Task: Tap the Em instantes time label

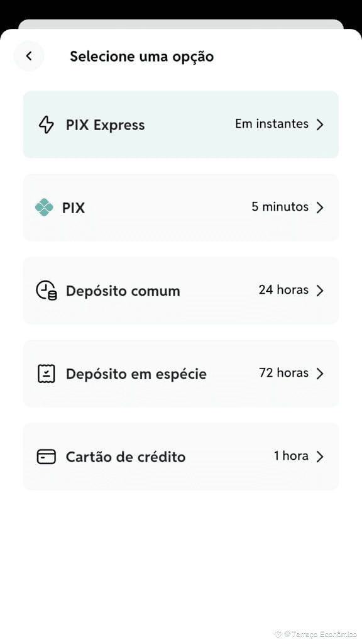Action: pyautogui.click(x=271, y=124)
